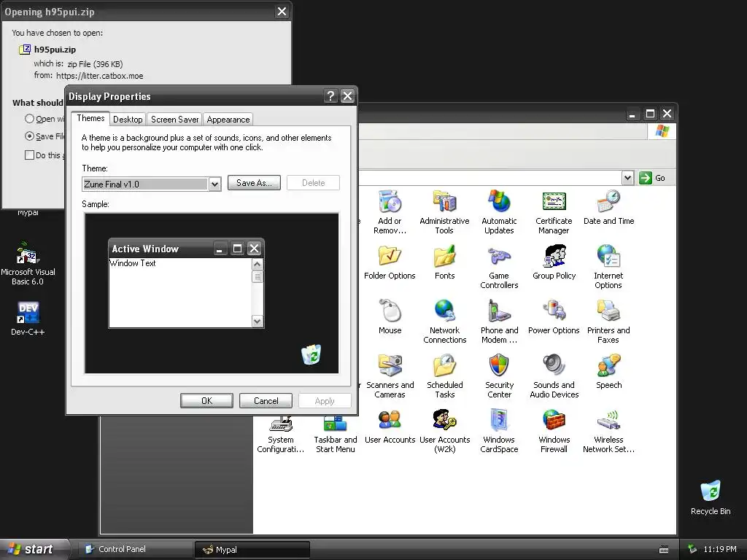The image size is (747, 560).
Task: Expand the Theme dropdown list
Action: (x=215, y=184)
